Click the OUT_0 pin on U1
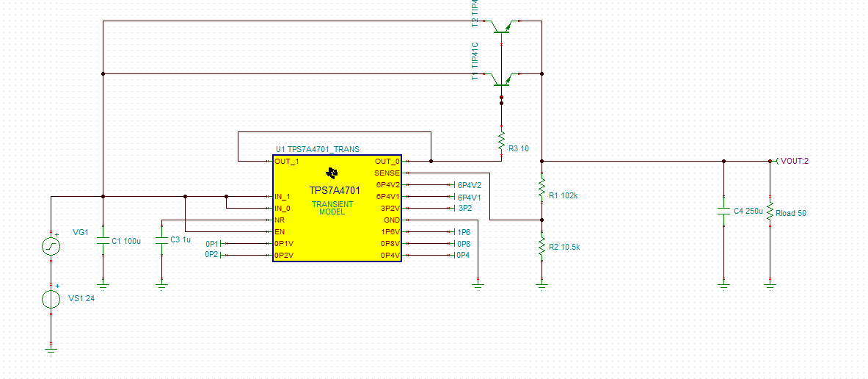 387,162
